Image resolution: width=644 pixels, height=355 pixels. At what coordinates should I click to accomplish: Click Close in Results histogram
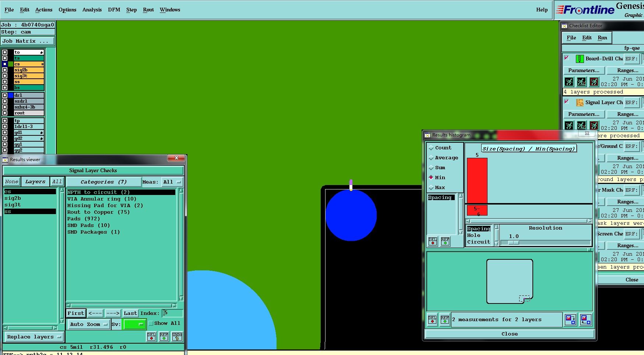[x=510, y=334]
